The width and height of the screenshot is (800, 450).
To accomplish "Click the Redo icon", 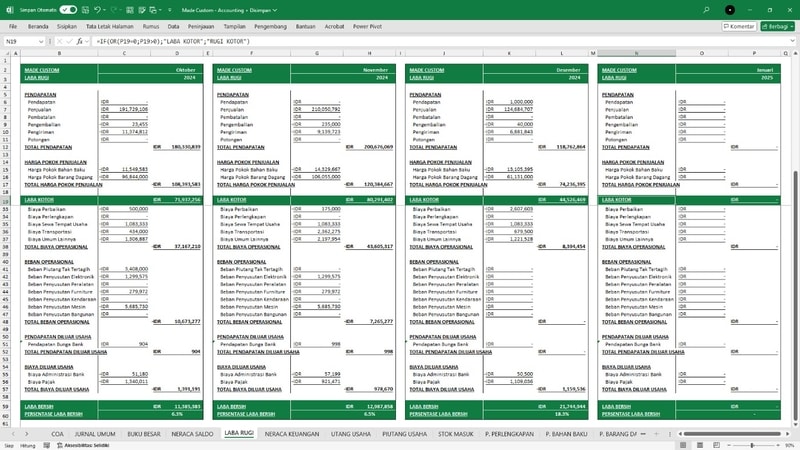I will click(x=113, y=10).
